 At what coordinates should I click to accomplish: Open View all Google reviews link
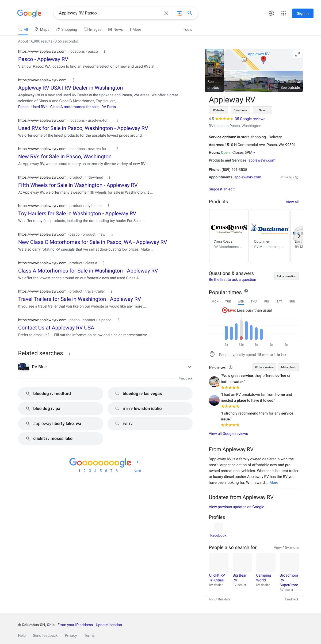point(228,434)
